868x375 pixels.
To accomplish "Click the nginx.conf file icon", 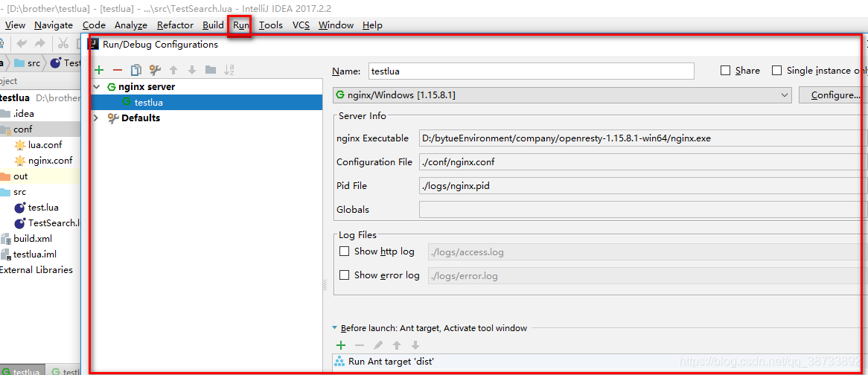I will point(20,161).
